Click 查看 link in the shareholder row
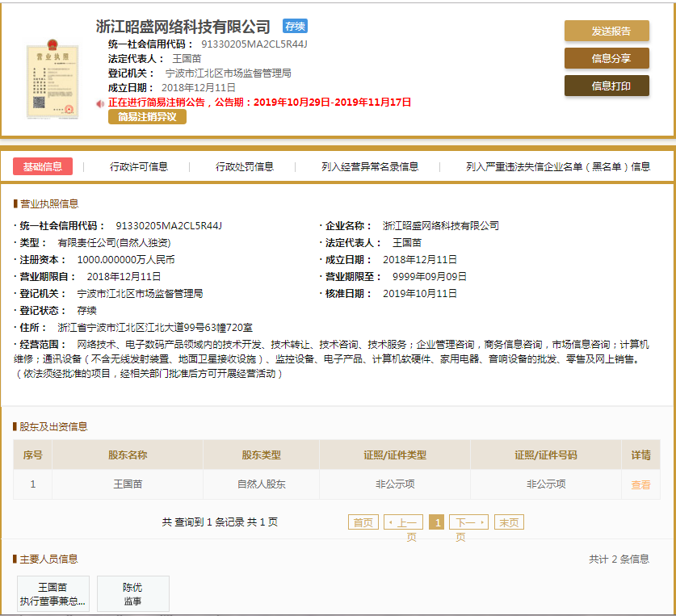Viewport: 676px width, 616px height. (x=640, y=484)
